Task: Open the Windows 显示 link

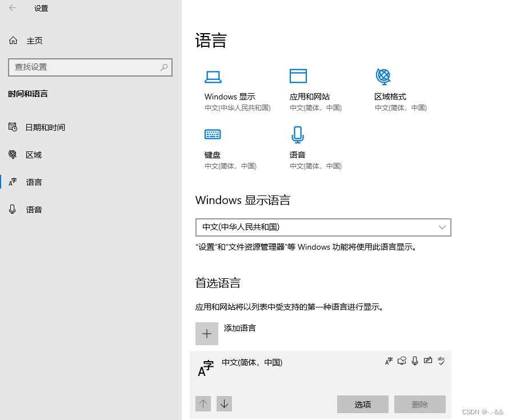Action: (x=230, y=97)
